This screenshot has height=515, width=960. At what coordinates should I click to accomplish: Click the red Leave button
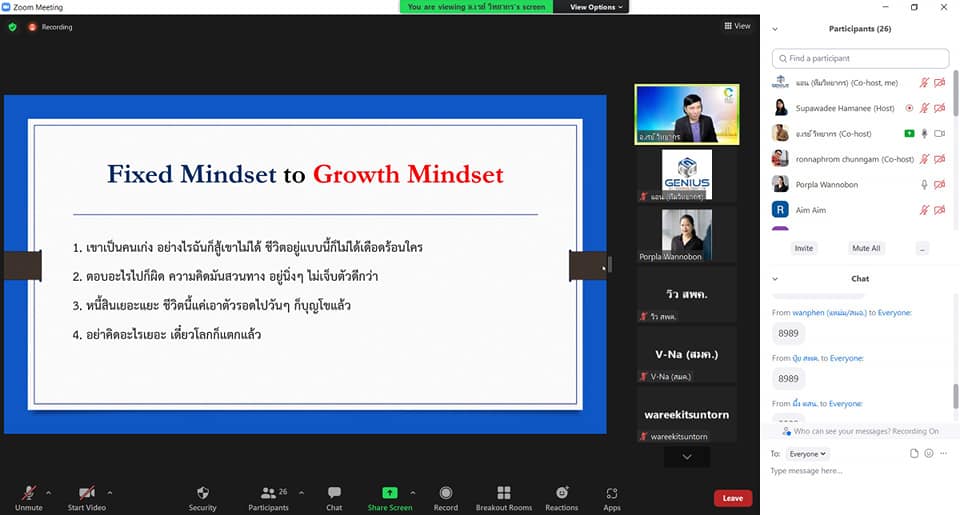[732, 498]
